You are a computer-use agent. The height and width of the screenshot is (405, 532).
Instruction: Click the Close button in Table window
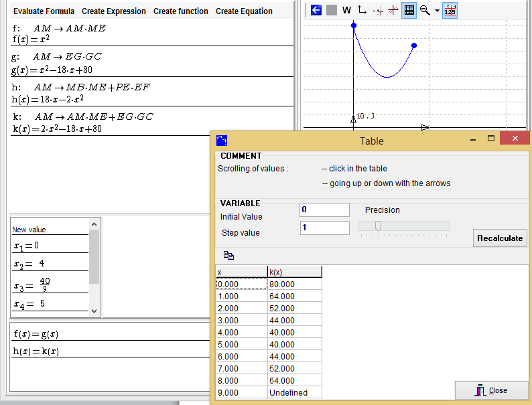[492, 390]
